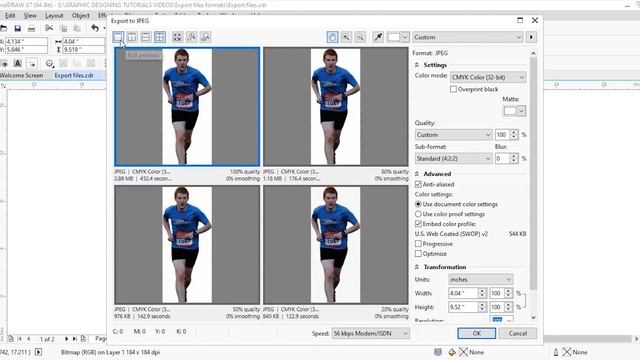Click the Undo arrow icon

tap(95, 28)
